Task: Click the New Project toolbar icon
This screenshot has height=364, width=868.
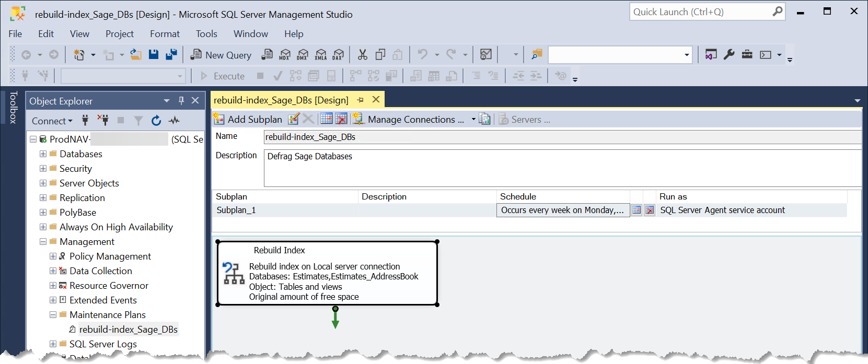Action: [79, 55]
